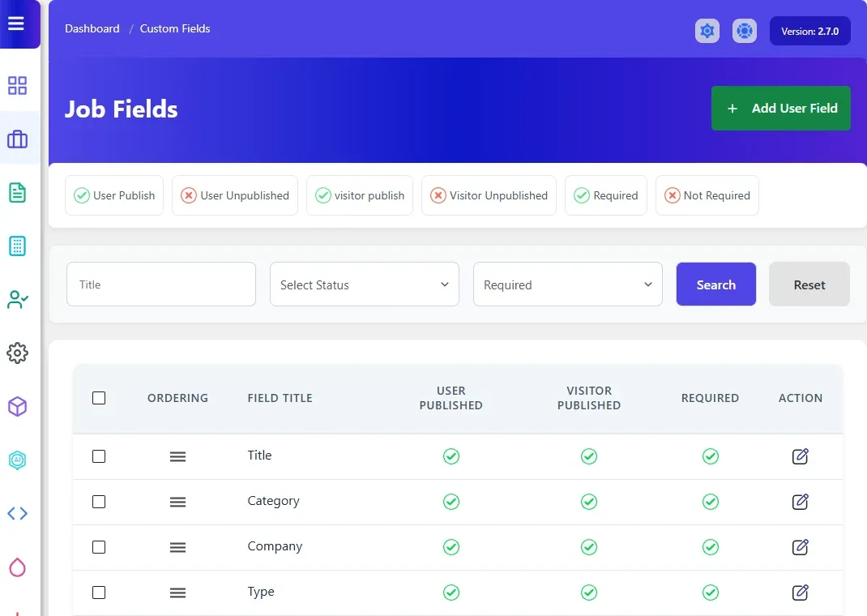867x616 pixels.
Task: Click the Reset button
Action: tap(809, 284)
